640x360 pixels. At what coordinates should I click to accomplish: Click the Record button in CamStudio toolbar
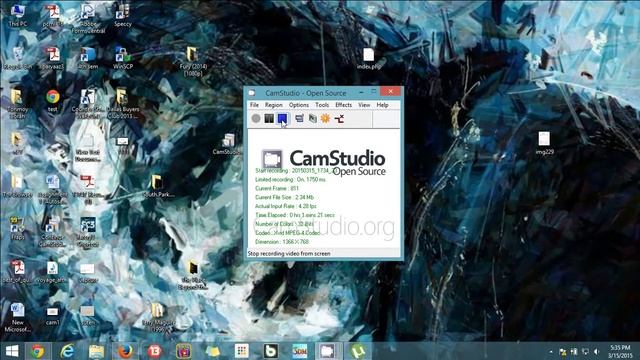(256, 118)
